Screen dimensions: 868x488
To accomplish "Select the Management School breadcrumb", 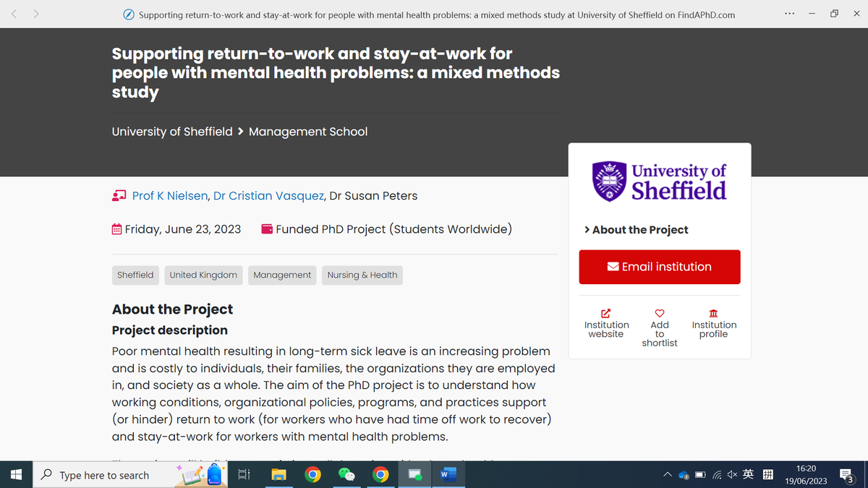I will (x=308, y=132).
